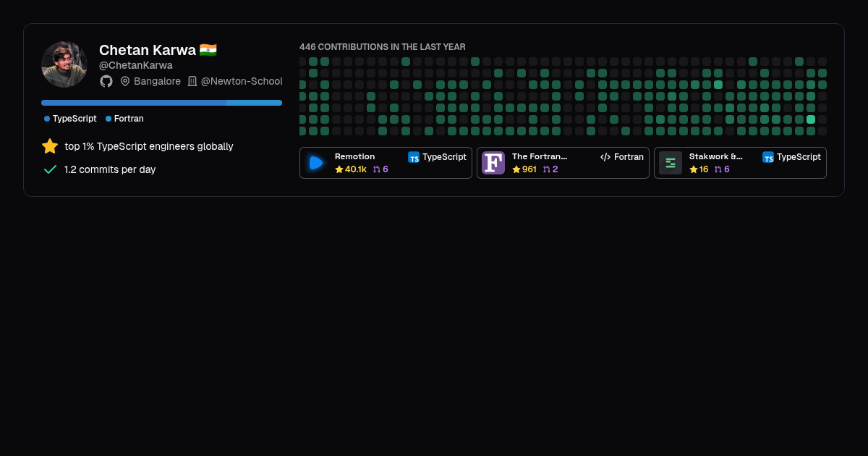Click the Fortran legend color dot
This screenshot has height=456, width=868.
coord(109,119)
